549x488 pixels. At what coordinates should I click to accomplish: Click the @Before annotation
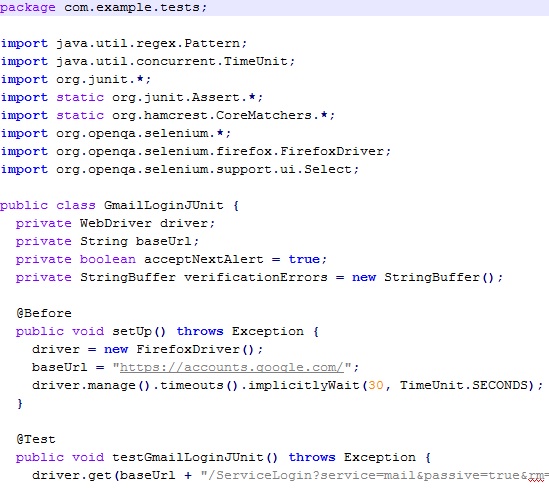[x=44, y=313]
